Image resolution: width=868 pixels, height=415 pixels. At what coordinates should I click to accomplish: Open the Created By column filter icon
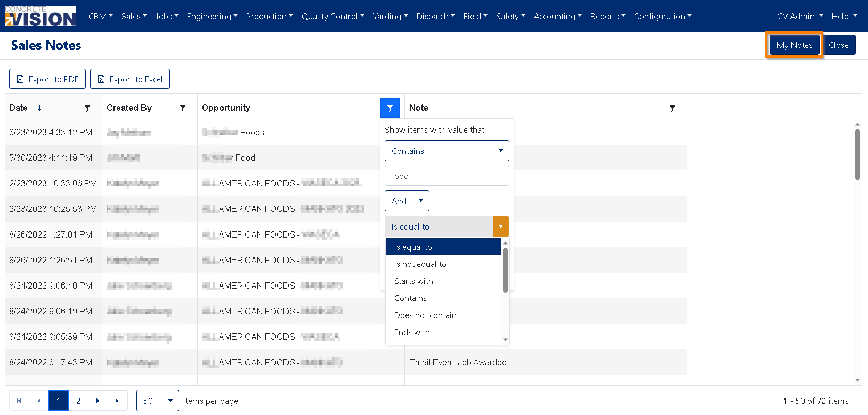183,108
